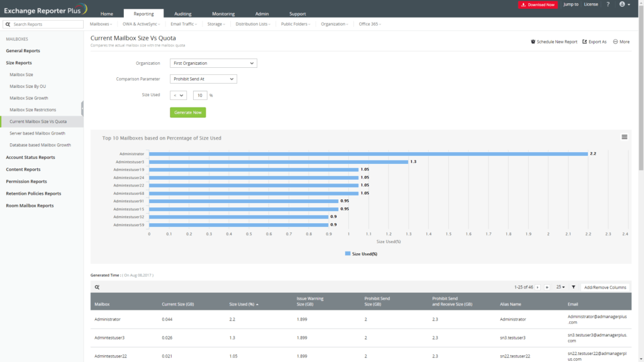Viewport: 644px width, 362px height.
Task: Open the Organization dropdown
Action: (214, 63)
